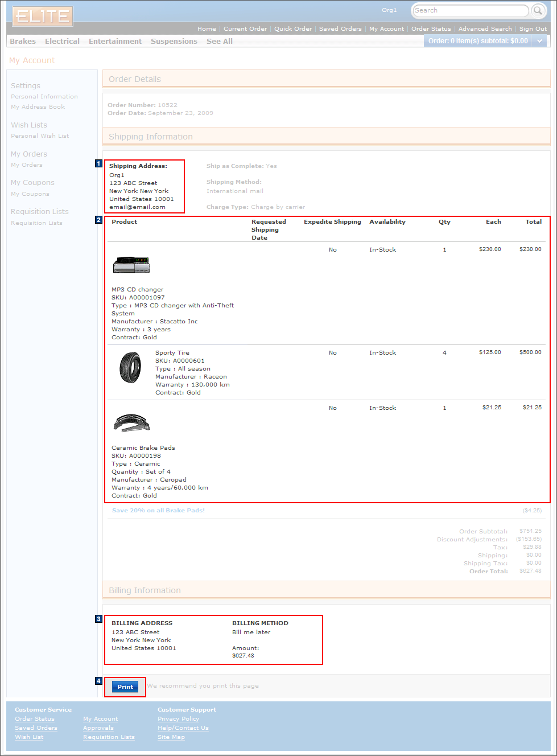Click the Sporty Tire product image
Image resolution: width=557 pixels, height=756 pixels.
(x=131, y=368)
